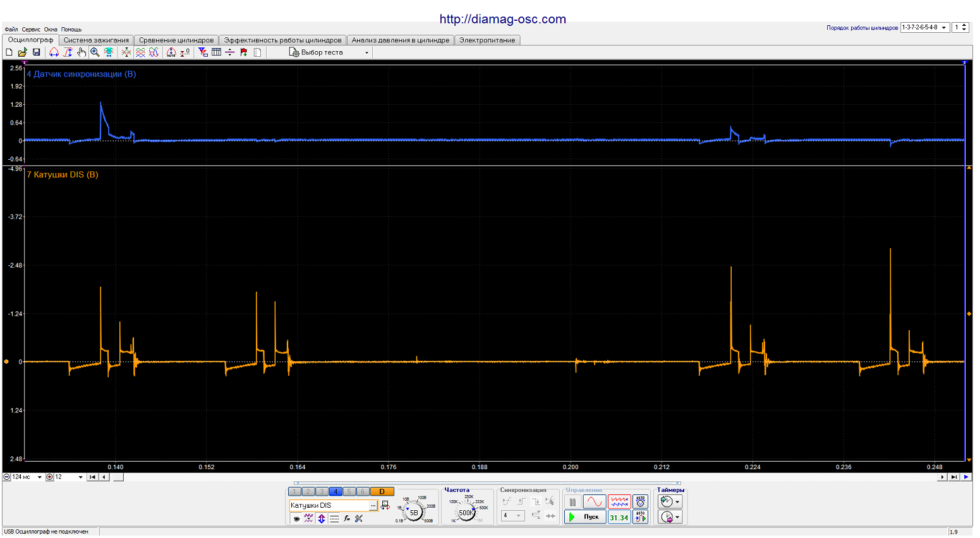The image size is (980, 538).
Task: Switch to multi-waveform red-blue display mode
Action: pos(619,502)
